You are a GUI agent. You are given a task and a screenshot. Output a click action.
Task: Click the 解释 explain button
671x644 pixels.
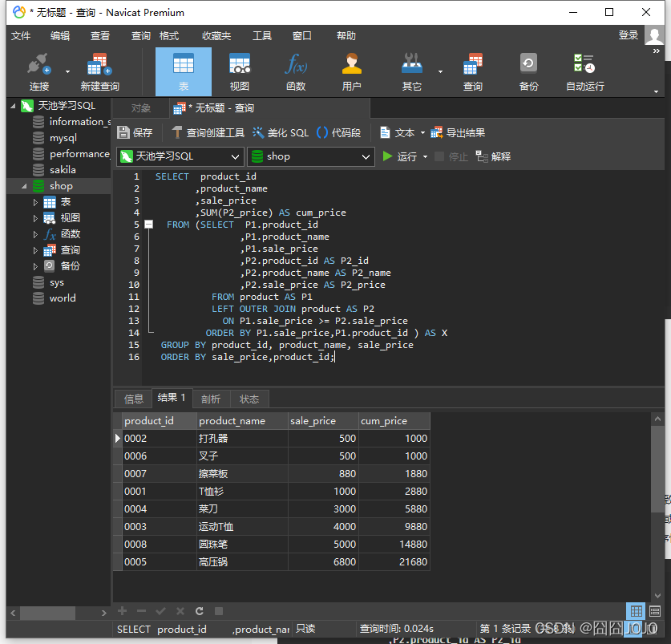click(494, 156)
